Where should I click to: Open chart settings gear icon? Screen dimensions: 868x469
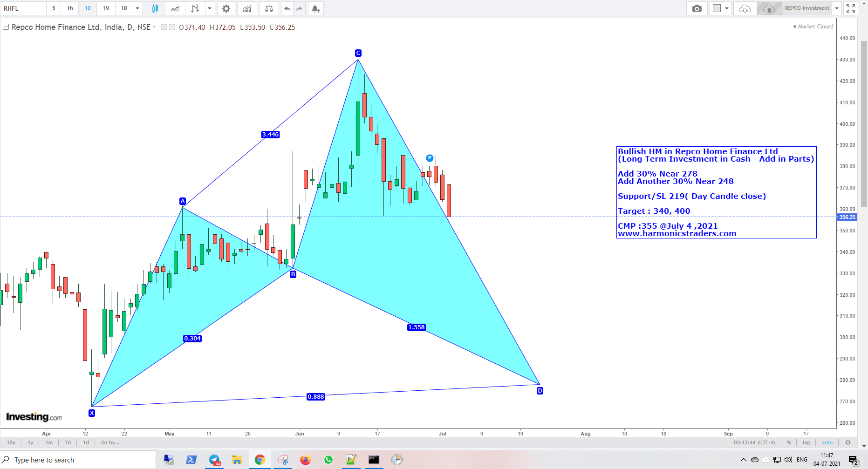pyautogui.click(x=226, y=8)
